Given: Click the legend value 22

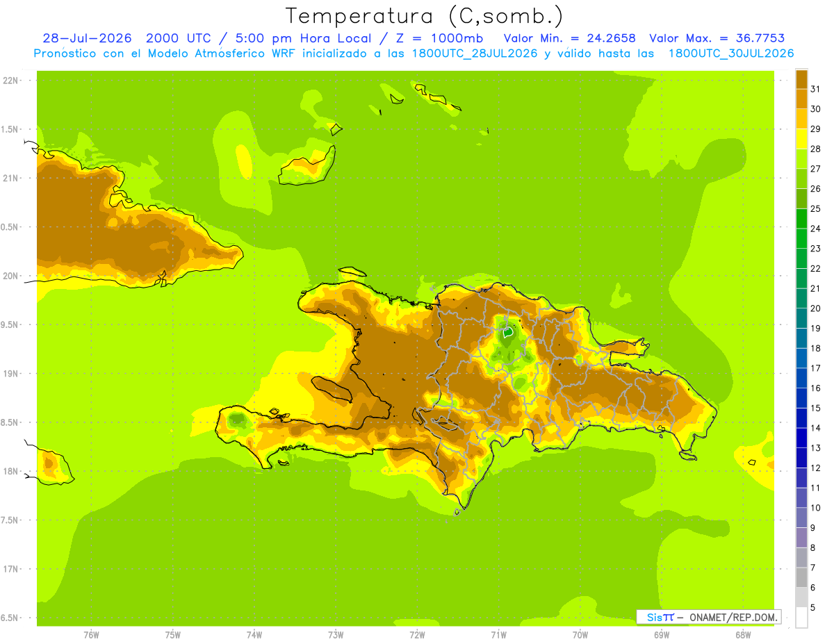Looking at the screenshot, I should 816,268.
